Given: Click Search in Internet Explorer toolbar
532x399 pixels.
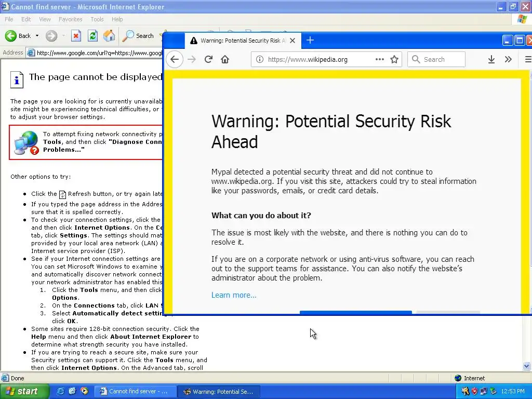Looking at the screenshot, I should [x=138, y=36].
